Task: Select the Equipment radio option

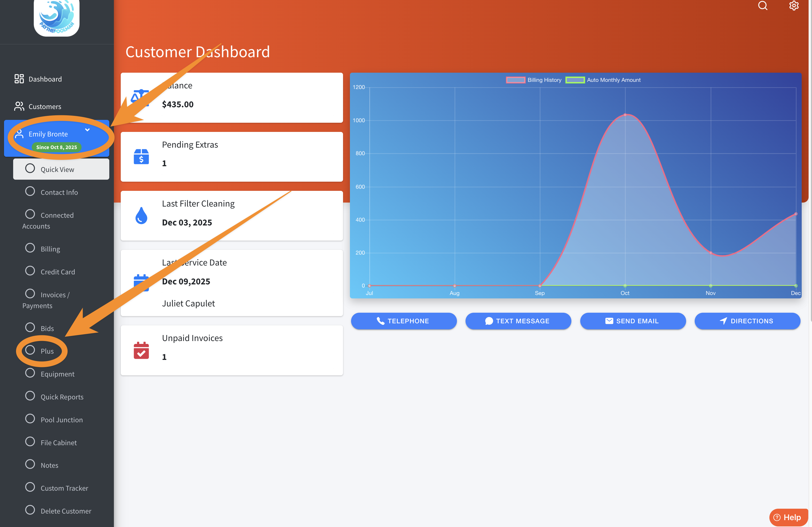Action: (x=30, y=373)
